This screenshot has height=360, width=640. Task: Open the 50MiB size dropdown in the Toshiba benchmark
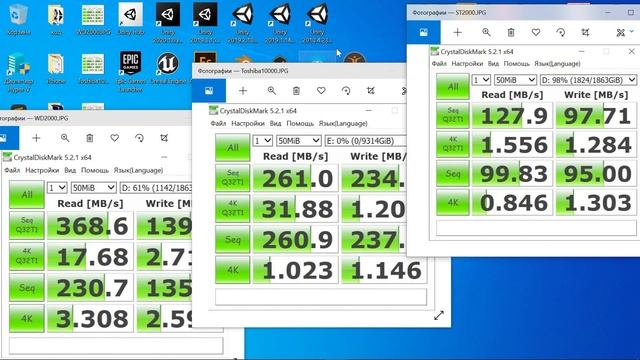298,141
